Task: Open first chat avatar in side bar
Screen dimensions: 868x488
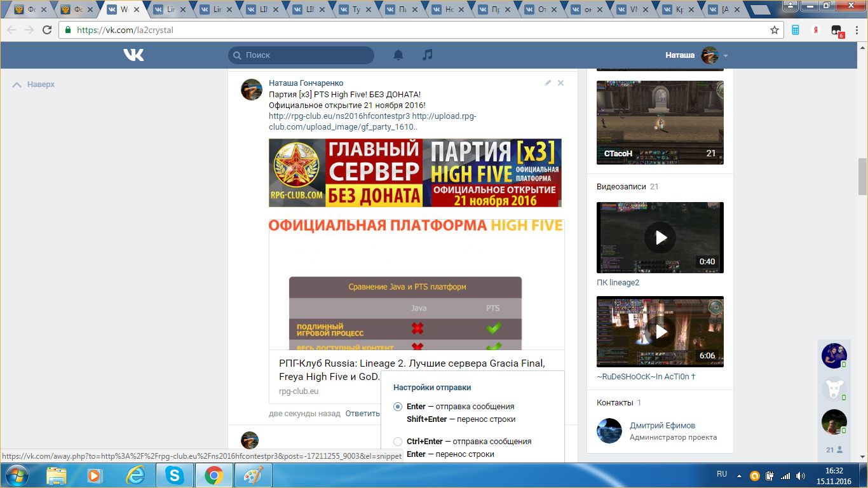Action: tap(834, 356)
